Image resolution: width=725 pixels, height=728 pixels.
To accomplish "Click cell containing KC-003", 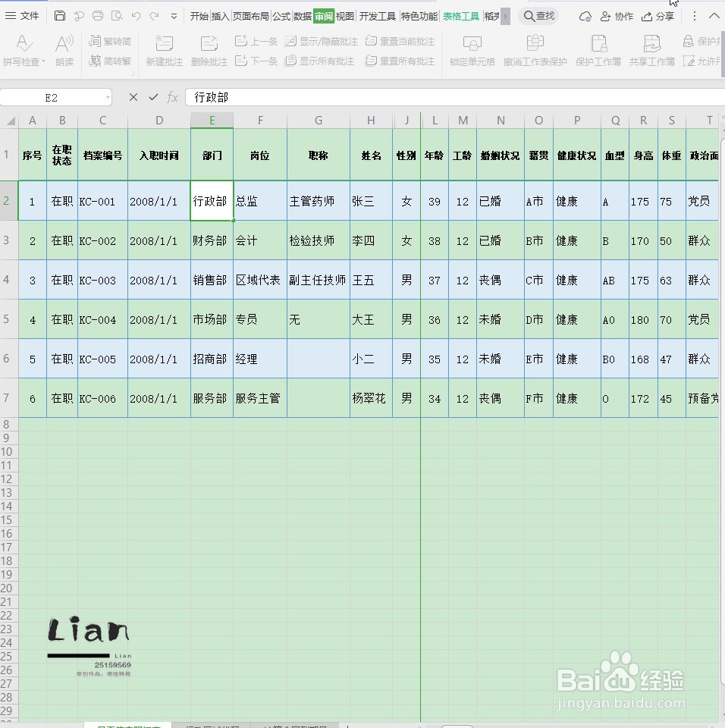I will coord(102,280).
